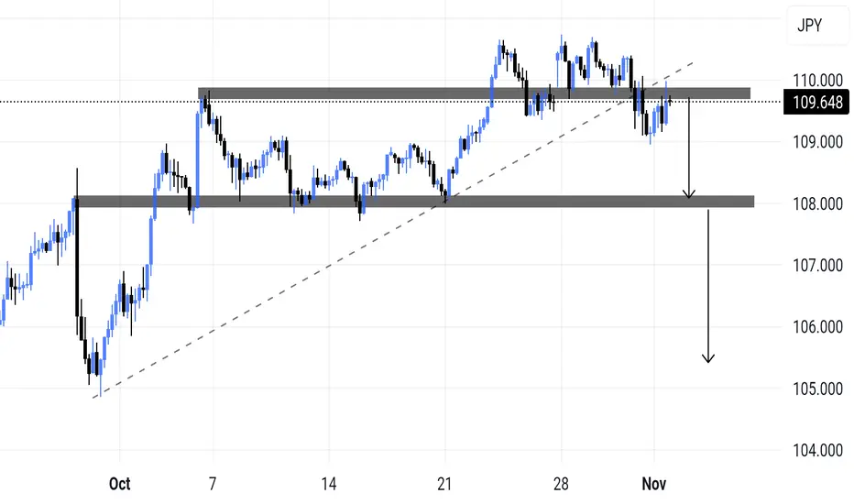Click the JPY currency label

[x=809, y=25]
